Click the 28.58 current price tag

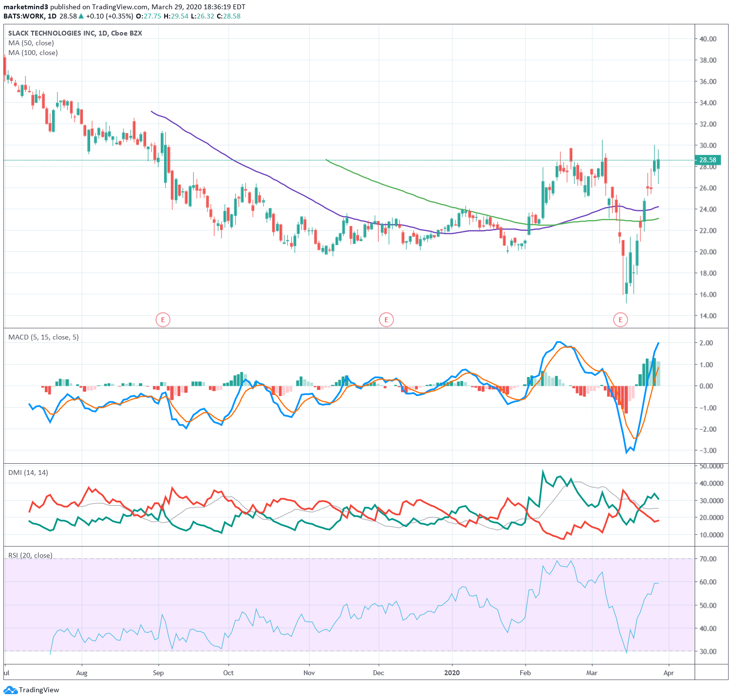tap(708, 160)
